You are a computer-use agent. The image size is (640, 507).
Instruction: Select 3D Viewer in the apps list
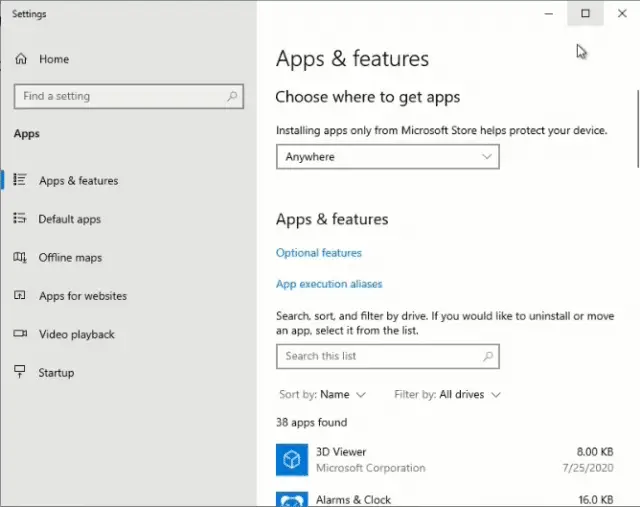(x=445, y=460)
